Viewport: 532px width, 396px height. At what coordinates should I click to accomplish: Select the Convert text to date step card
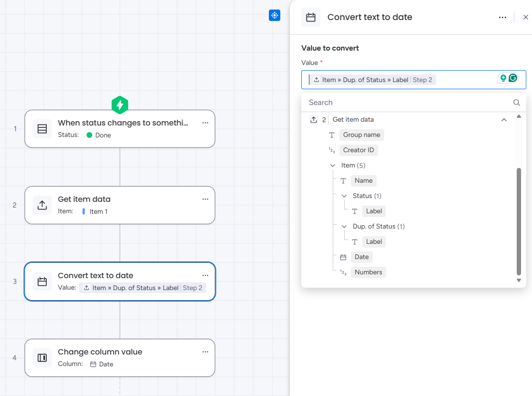coord(120,281)
